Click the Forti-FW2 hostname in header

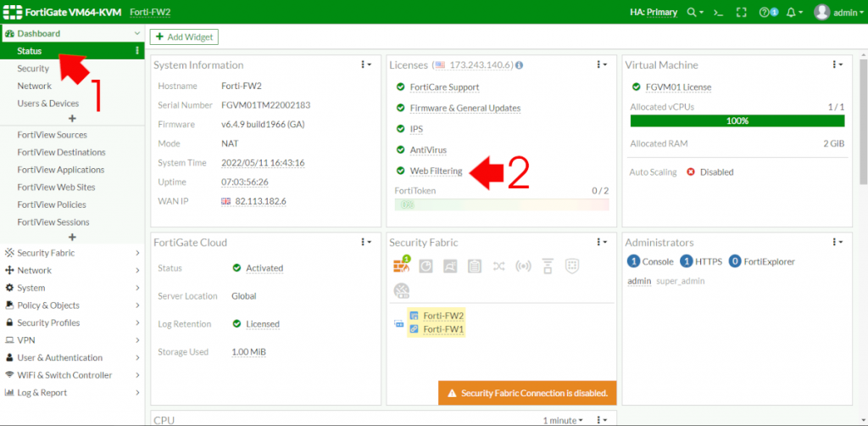(x=149, y=12)
